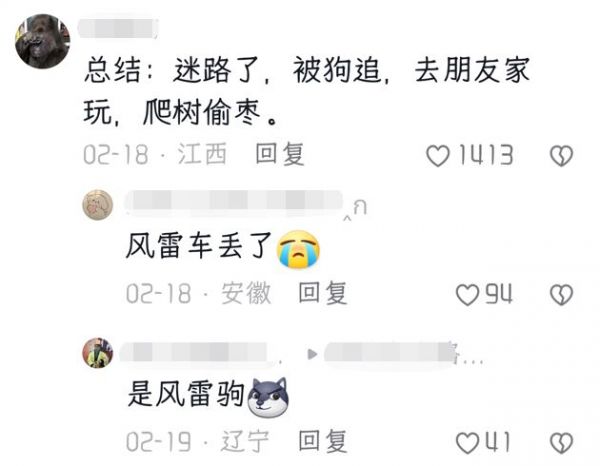Open the dark dog avatar profile
600x466 pixels.
42,41
